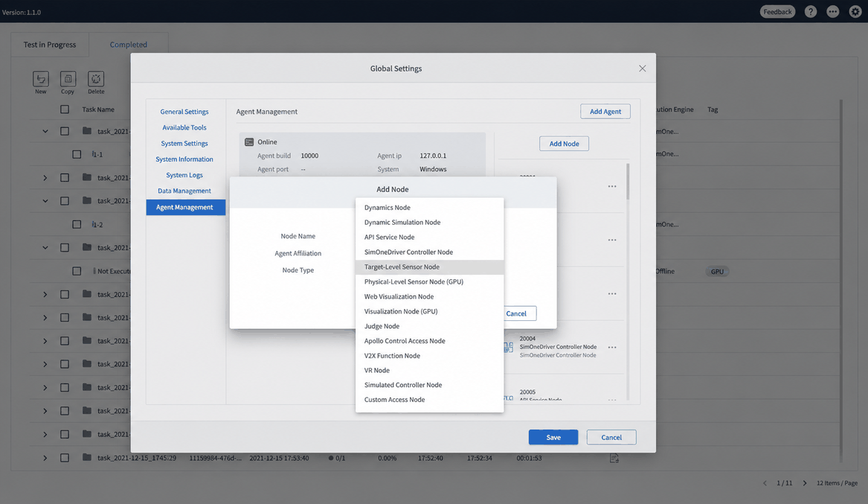Go to the previous page arrow

[765, 483]
